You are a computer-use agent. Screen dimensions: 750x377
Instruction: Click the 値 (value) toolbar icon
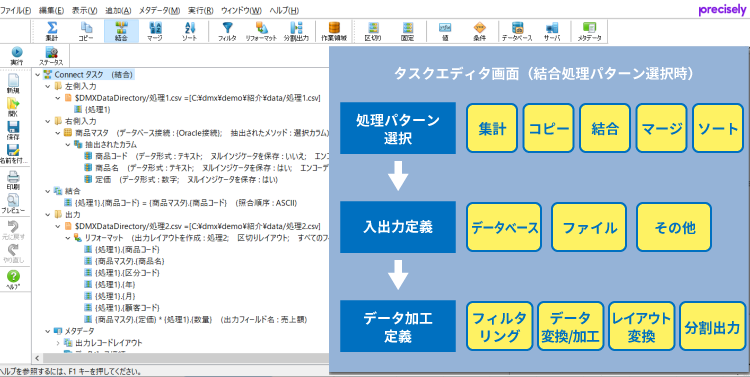[x=445, y=31]
